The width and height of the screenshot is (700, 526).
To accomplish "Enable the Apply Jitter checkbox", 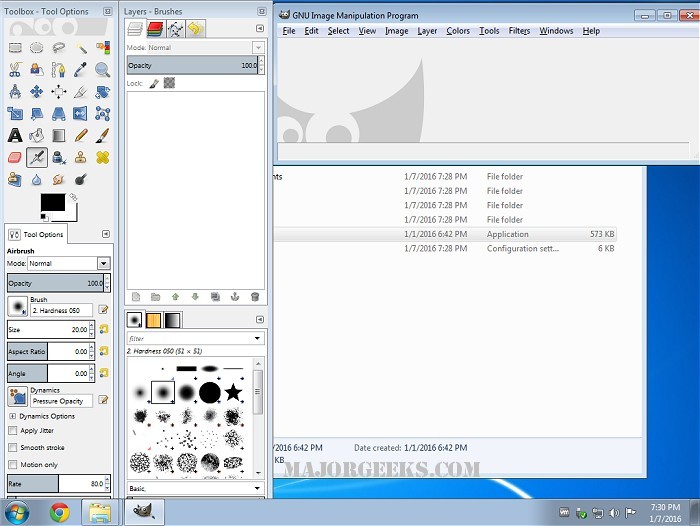I will point(13,430).
